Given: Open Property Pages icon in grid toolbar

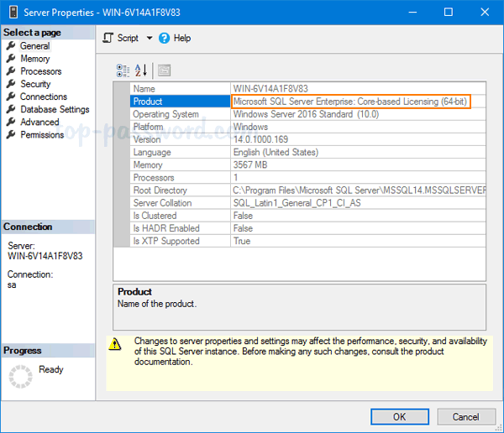Looking at the screenshot, I should [x=164, y=70].
